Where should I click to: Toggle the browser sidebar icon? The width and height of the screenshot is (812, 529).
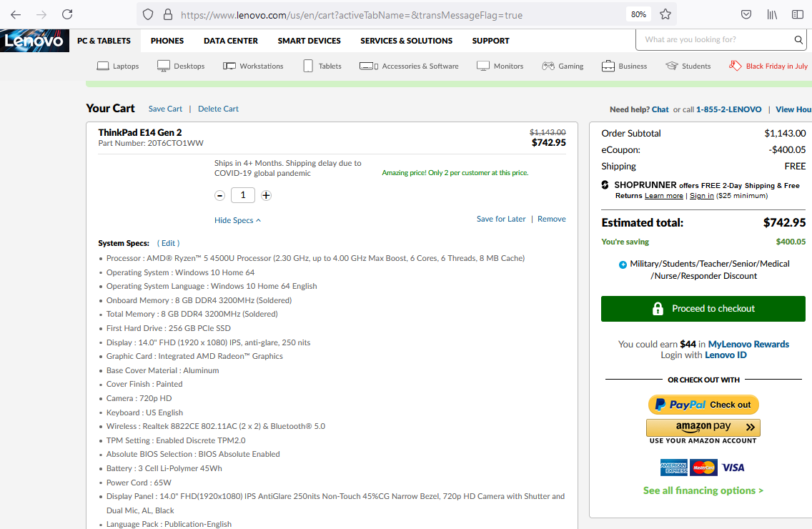coord(798,14)
